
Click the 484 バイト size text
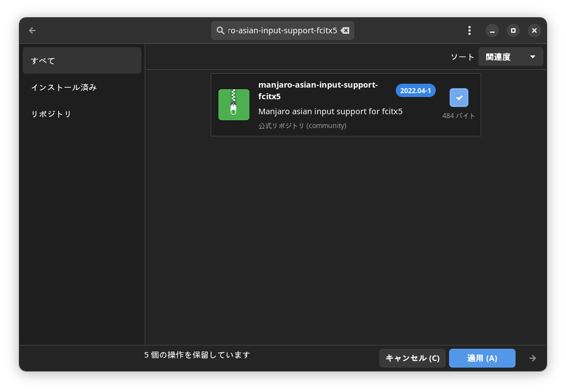pyautogui.click(x=458, y=116)
